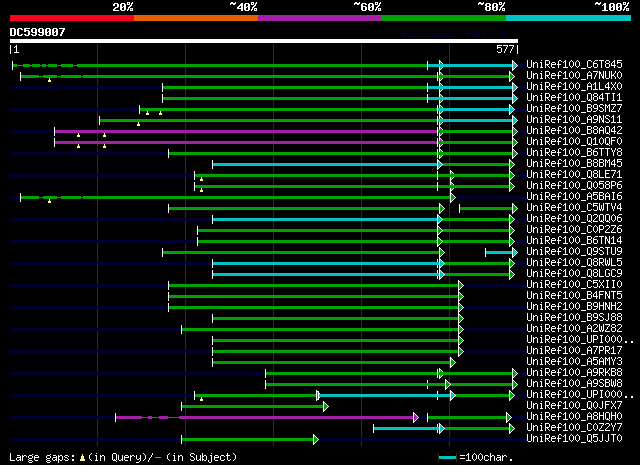Click the cyan alignment segment in the B8BM45 row
The height and width of the screenshot is (465, 640).
[327, 165]
